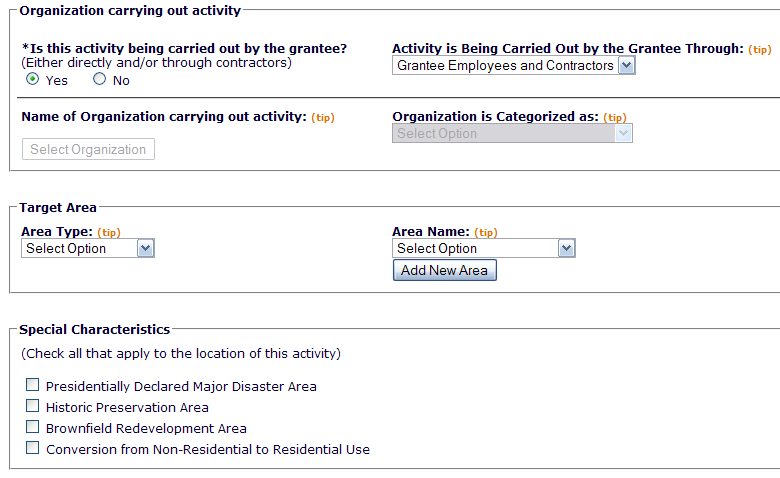Open the Area Name tip link
This screenshot has width=780, height=478.
point(485,233)
